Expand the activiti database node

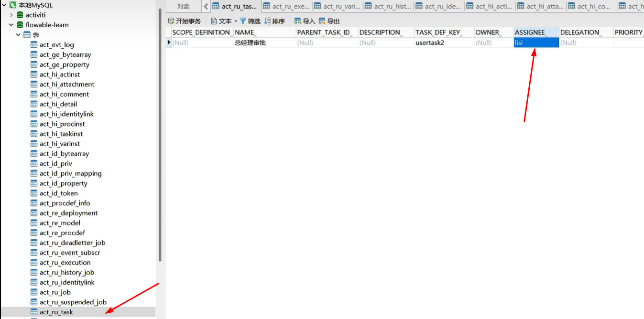[11, 15]
